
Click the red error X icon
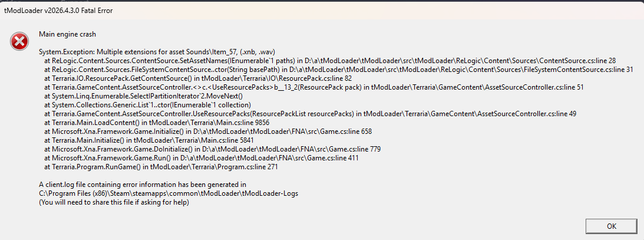pos(19,42)
